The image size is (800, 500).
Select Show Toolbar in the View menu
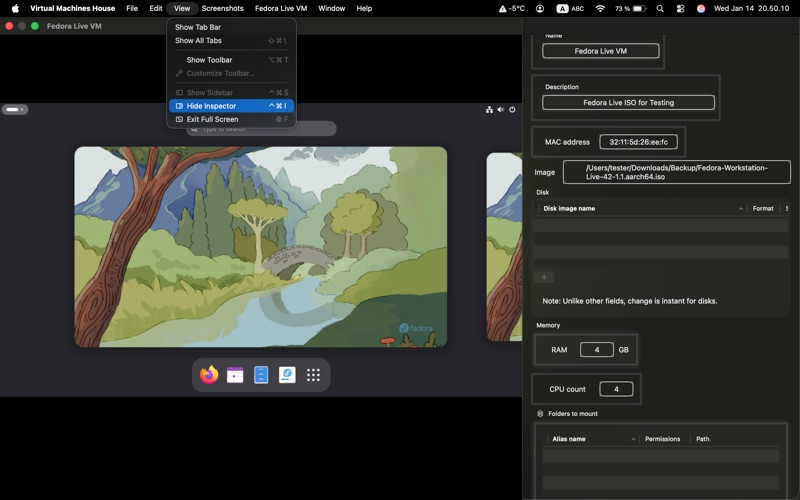tap(231, 60)
